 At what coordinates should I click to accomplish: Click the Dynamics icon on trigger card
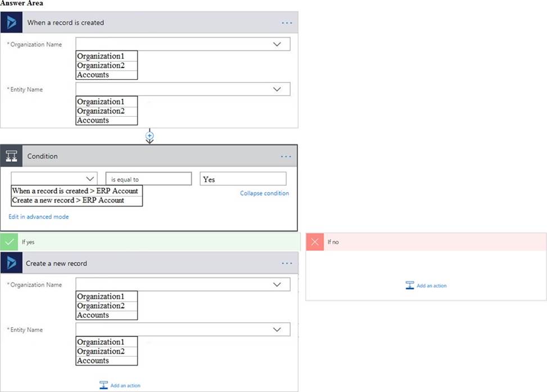[11, 22]
